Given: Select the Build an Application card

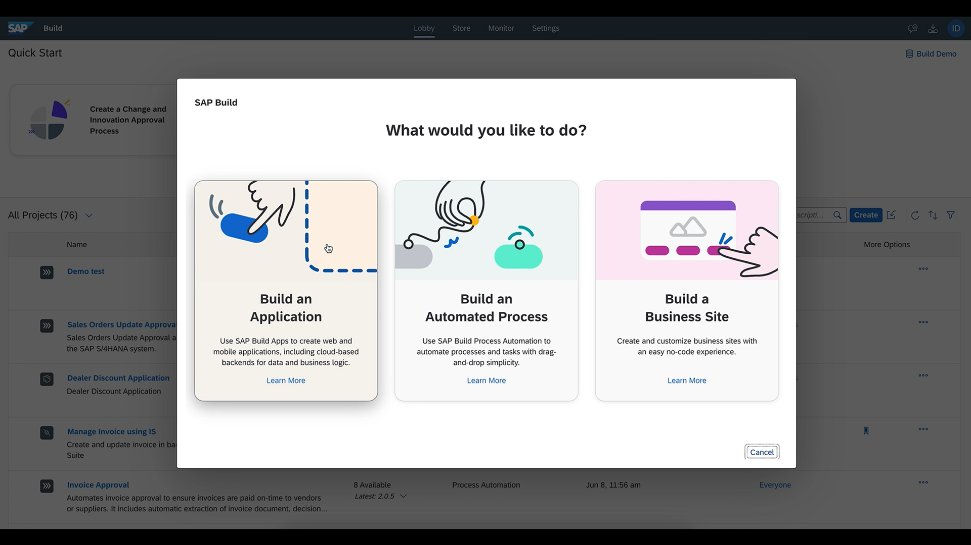Looking at the screenshot, I should [285, 290].
